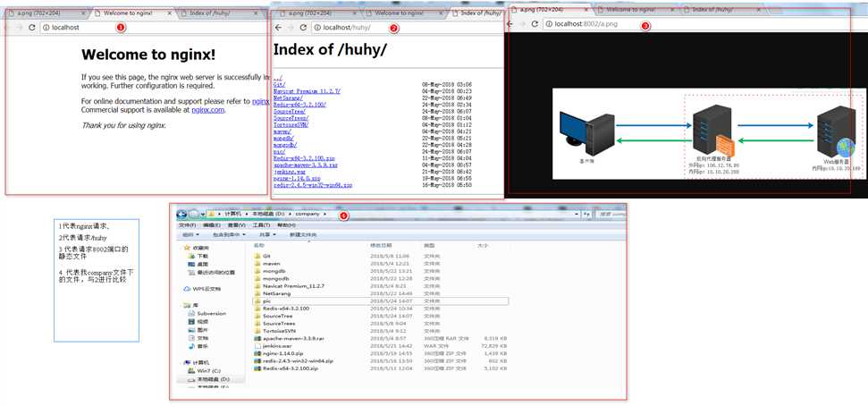The width and height of the screenshot is (868, 406).
Task: Open the 帮助(H) menu in Explorer
Action: 286,225
